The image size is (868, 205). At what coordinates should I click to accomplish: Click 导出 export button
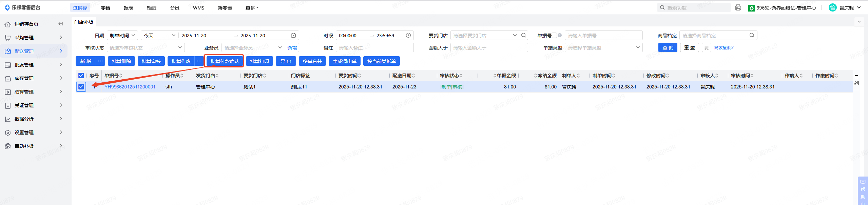286,61
